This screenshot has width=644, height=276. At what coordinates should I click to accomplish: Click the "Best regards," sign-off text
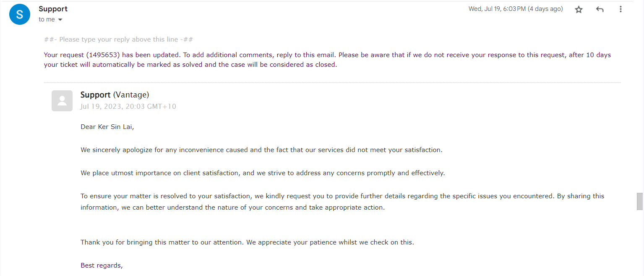tap(102, 265)
